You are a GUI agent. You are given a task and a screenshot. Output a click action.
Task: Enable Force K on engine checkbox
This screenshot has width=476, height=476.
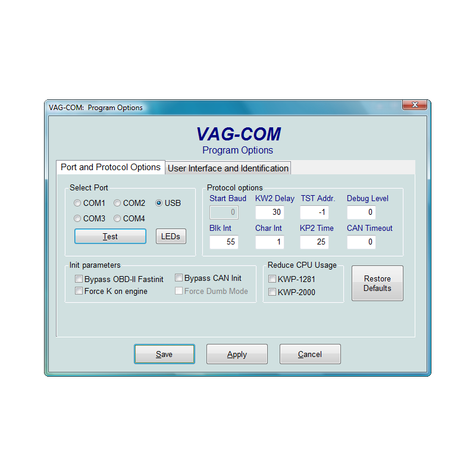[79, 291]
